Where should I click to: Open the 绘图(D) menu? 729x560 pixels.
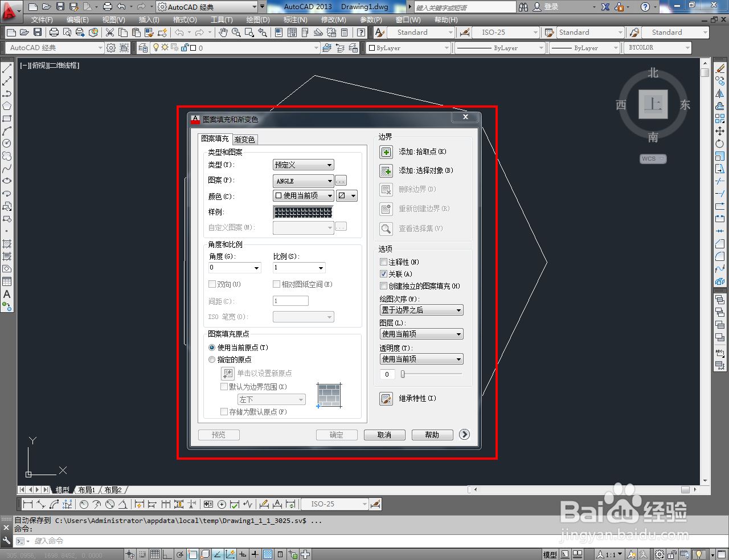point(258,19)
